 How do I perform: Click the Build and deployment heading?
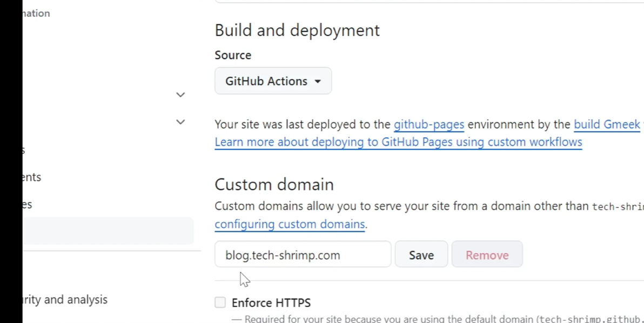297,30
